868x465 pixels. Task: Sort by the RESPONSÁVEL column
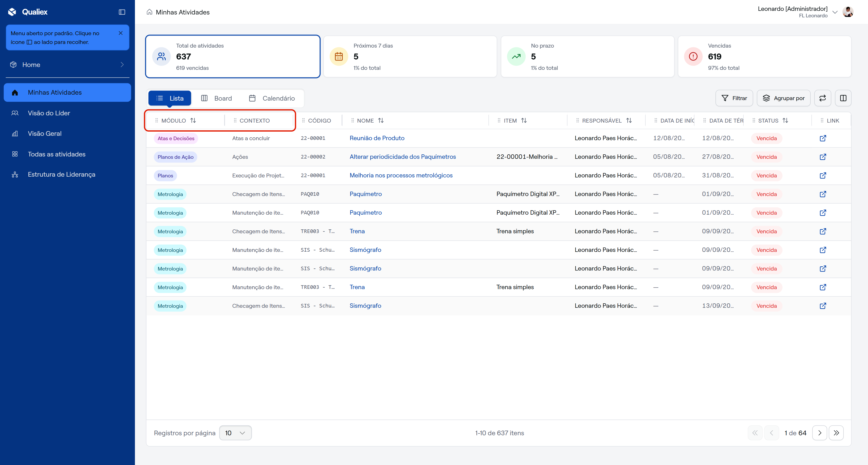(629, 120)
